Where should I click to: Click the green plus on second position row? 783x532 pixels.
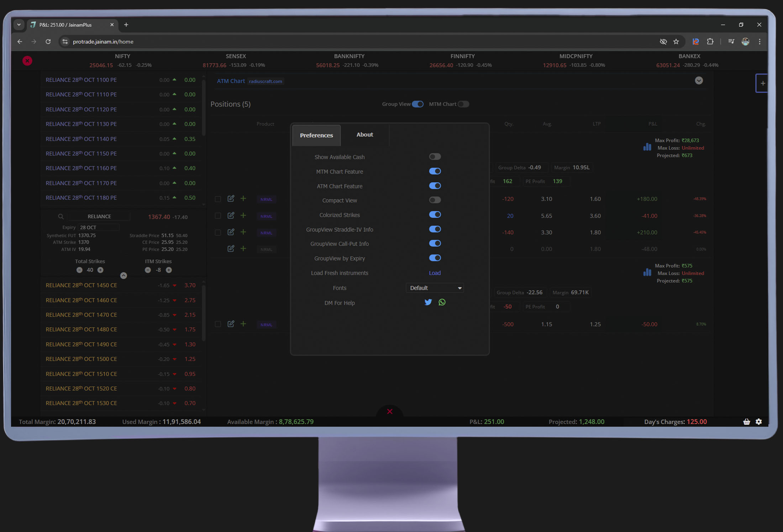pyautogui.click(x=243, y=216)
